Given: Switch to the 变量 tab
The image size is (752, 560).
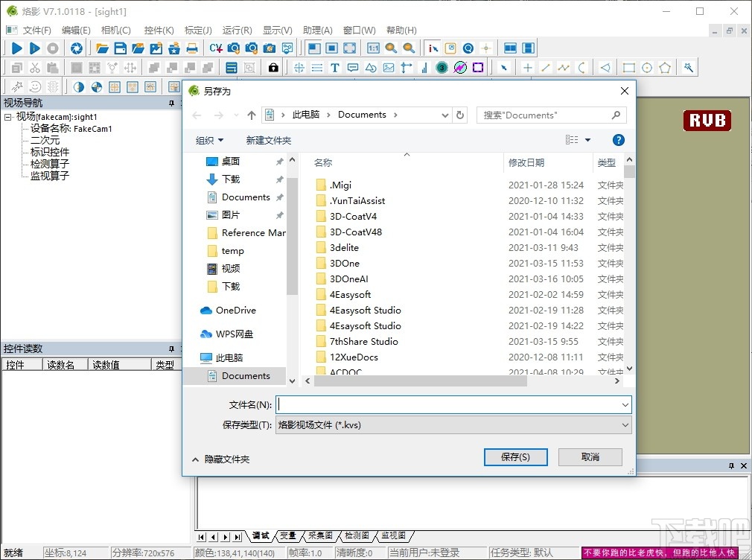Looking at the screenshot, I should click(287, 535).
